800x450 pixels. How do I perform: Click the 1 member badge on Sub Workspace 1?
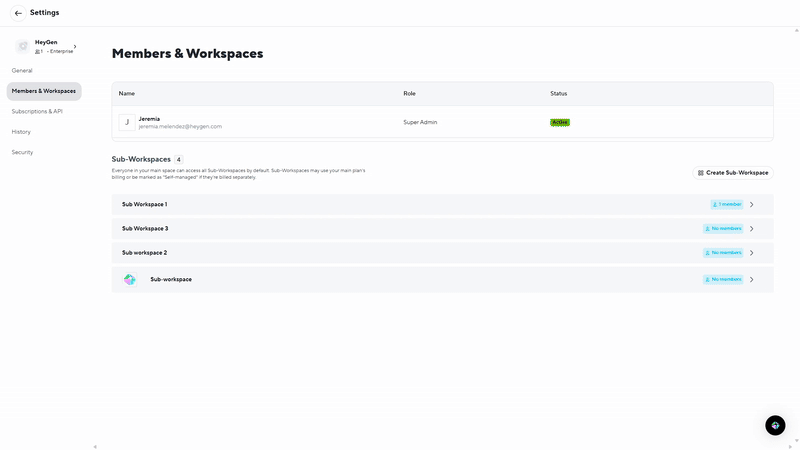click(727, 204)
